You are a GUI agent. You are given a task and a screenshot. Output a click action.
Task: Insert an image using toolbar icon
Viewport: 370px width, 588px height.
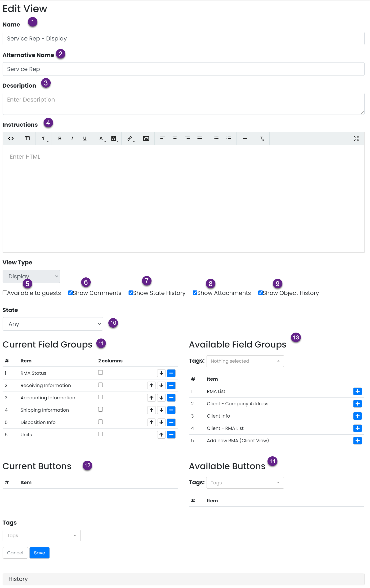pos(146,138)
